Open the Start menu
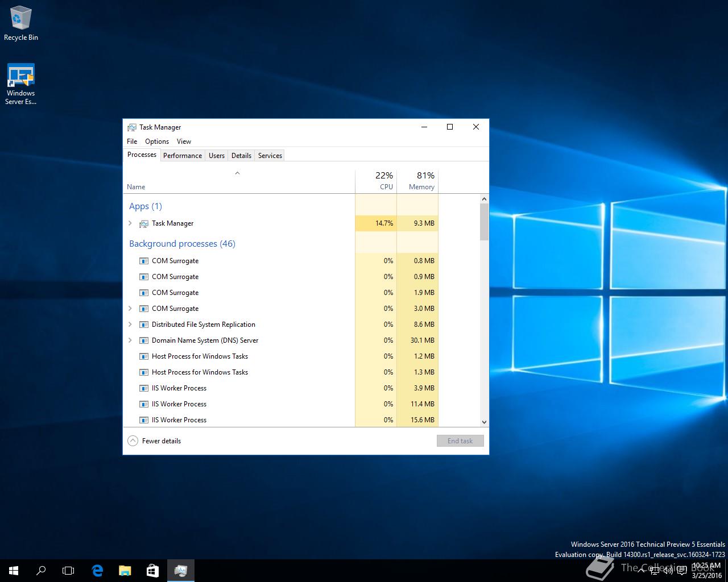 (14, 571)
